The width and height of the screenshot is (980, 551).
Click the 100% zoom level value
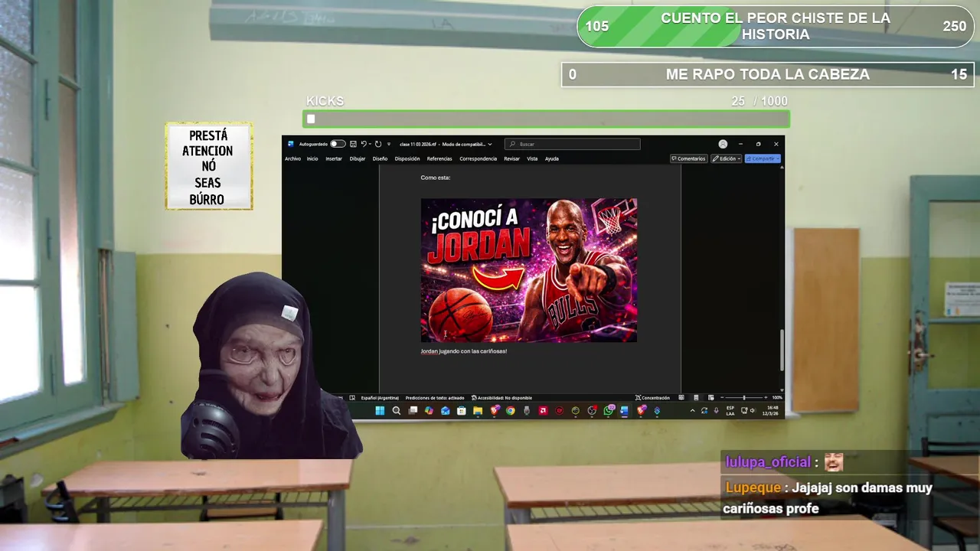click(x=777, y=398)
